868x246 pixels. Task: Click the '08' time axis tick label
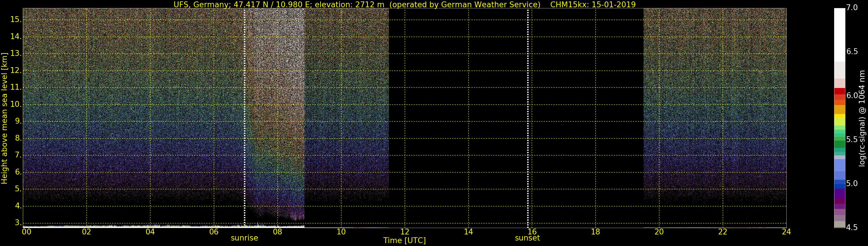tap(277, 232)
